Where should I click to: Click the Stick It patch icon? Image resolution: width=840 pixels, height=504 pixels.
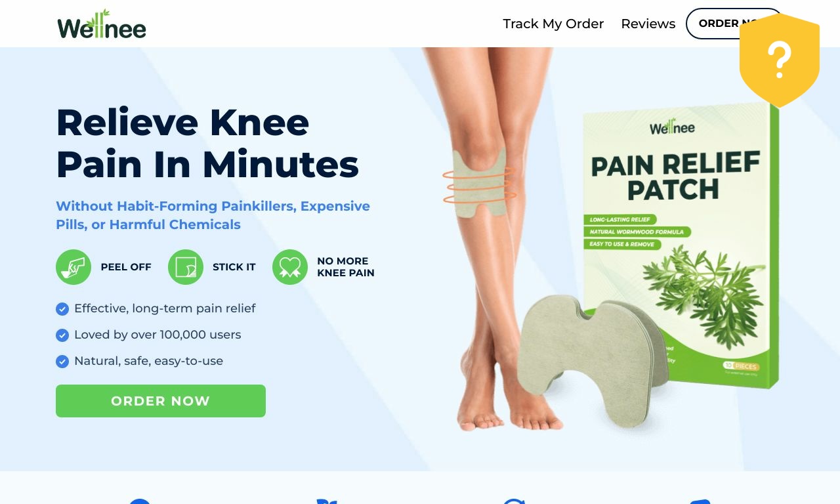point(186,267)
